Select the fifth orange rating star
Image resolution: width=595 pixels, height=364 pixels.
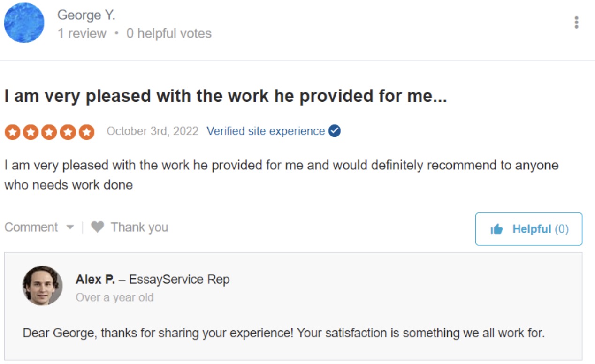point(86,132)
